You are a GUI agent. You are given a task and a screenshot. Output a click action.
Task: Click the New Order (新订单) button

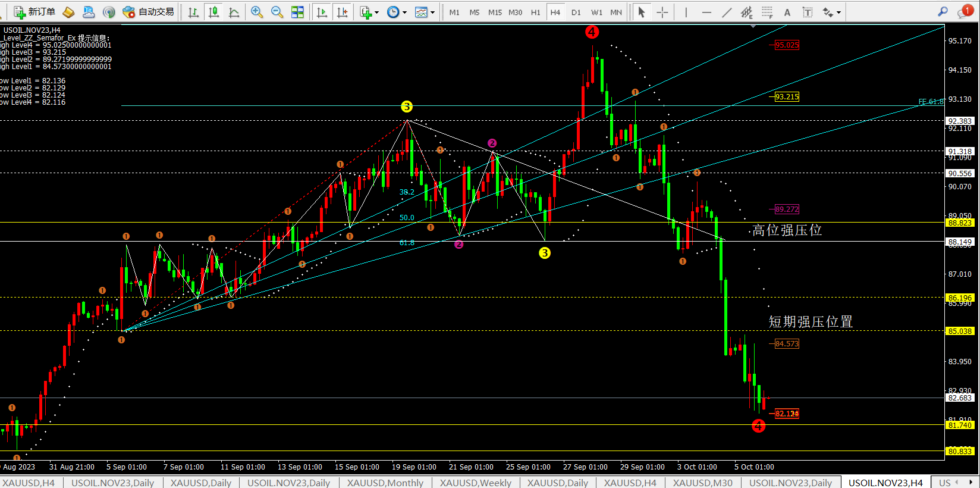click(34, 12)
